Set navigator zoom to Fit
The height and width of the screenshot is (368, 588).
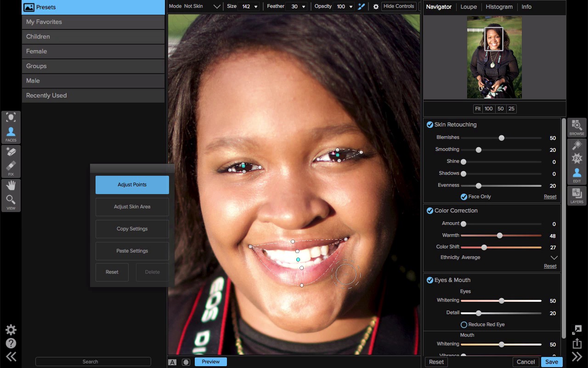click(478, 109)
